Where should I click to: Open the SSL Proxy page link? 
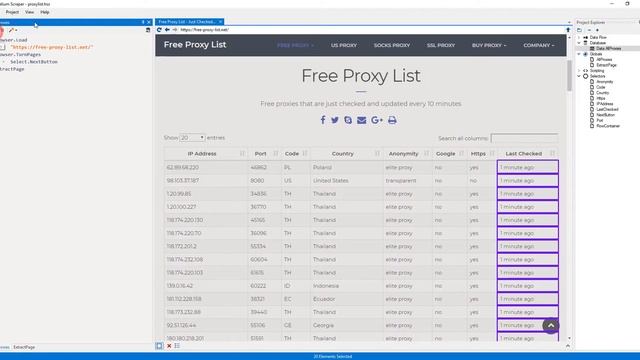(x=441, y=45)
